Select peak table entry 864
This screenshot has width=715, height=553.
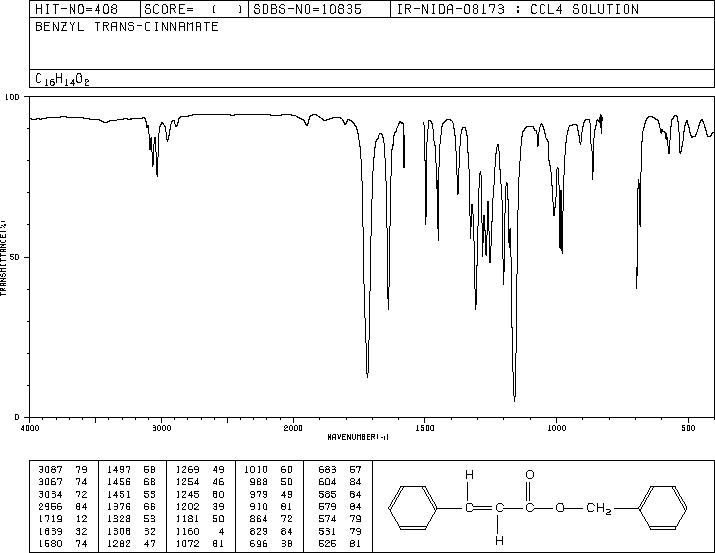[x=259, y=519]
